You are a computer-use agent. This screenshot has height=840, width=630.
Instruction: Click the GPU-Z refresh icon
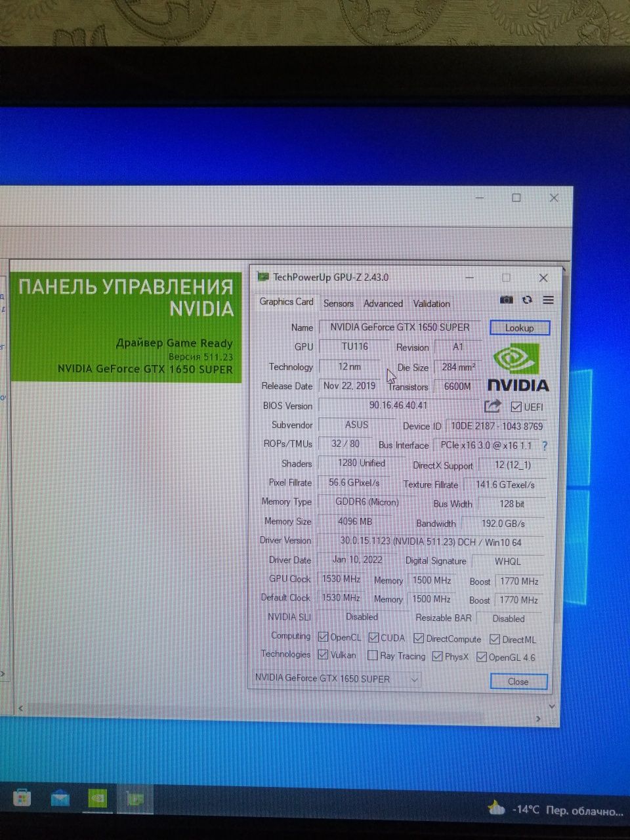(527, 300)
